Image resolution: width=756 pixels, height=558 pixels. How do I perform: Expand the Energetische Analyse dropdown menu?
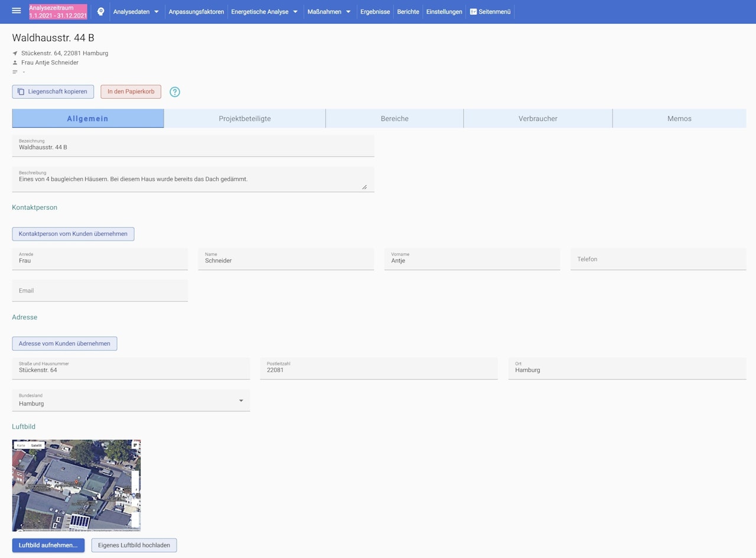(265, 11)
